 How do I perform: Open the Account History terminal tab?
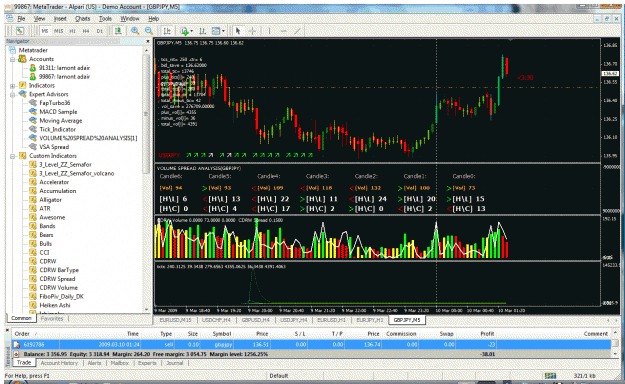pyautogui.click(x=59, y=363)
